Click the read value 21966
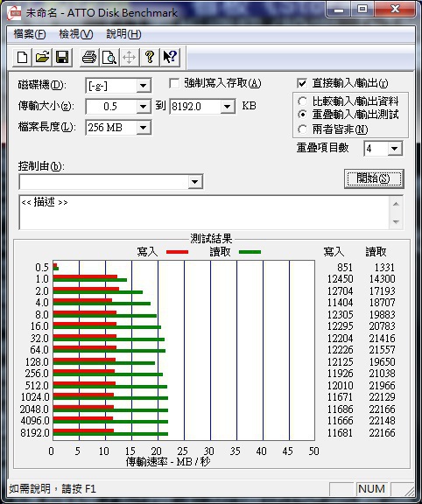 [382, 385]
